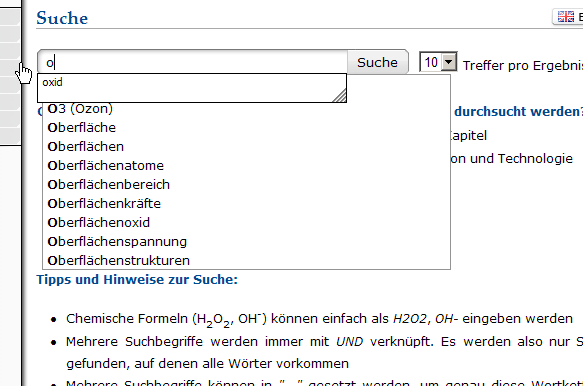The image size is (583, 386).
Task: Click the UK flag language icon
Action: 566,17
